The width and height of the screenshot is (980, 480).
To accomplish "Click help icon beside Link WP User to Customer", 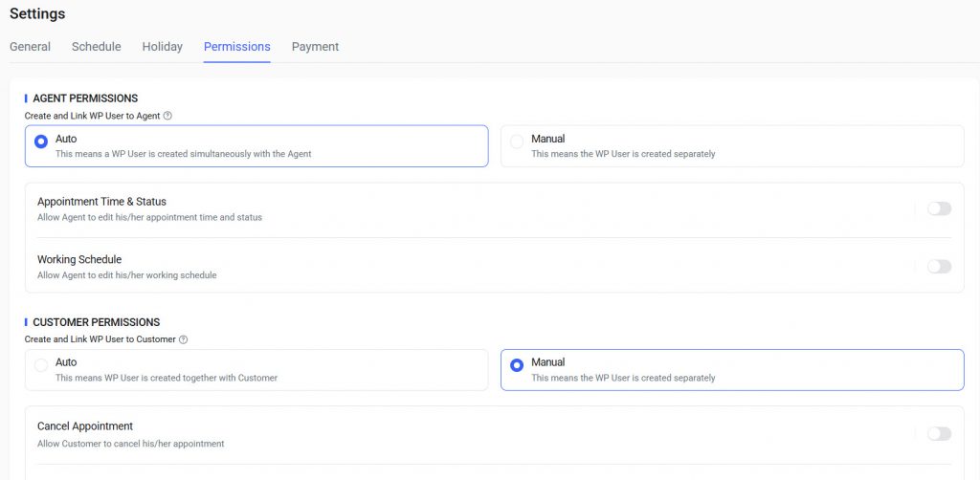I will pyautogui.click(x=183, y=339).
